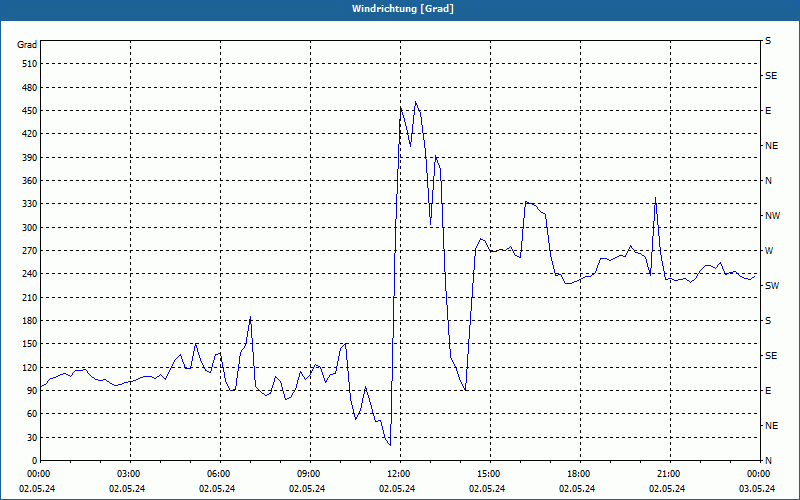Click the NW compass label

[x=772, y=216]
